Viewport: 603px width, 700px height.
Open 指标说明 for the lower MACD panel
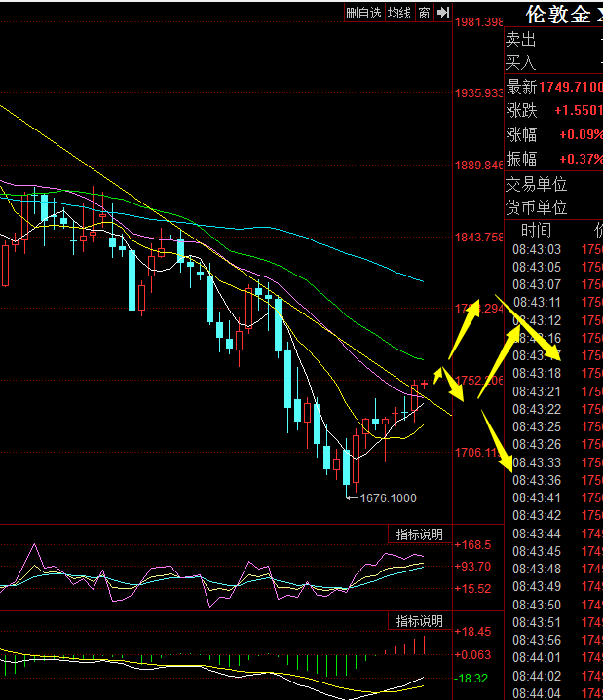coord(419,621)
